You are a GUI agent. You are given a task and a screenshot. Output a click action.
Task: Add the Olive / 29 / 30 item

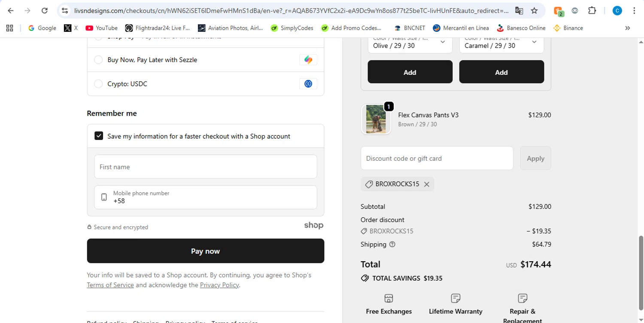click(410, 72)
